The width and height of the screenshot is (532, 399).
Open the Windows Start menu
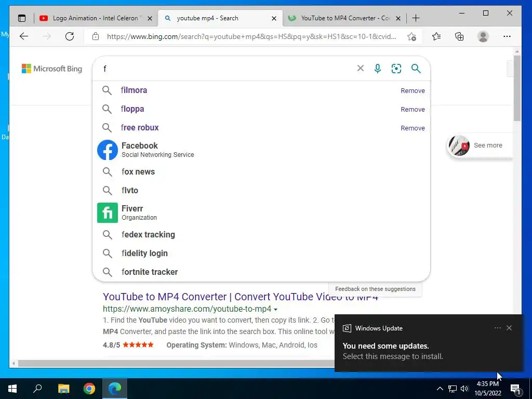pyautogui.click(x=12, y=389)
